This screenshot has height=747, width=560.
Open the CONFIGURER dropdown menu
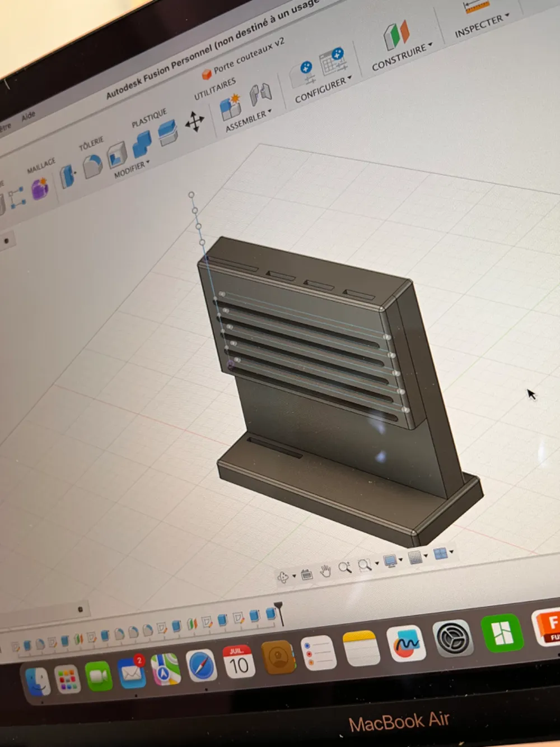pyautogui.click(x=323, y=90)
